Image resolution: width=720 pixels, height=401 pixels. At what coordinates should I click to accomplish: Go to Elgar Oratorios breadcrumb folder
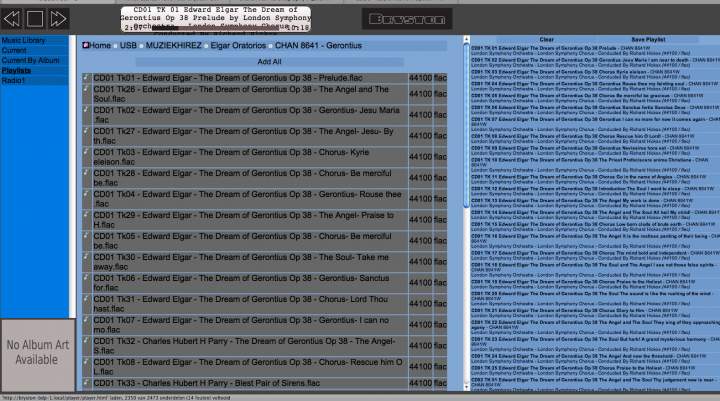[x=238, y=45]
